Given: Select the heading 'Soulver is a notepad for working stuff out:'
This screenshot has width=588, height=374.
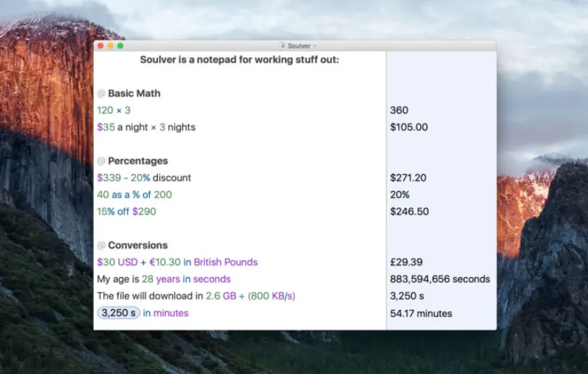Looking at the screenshot, I should [x=240, y=60].
